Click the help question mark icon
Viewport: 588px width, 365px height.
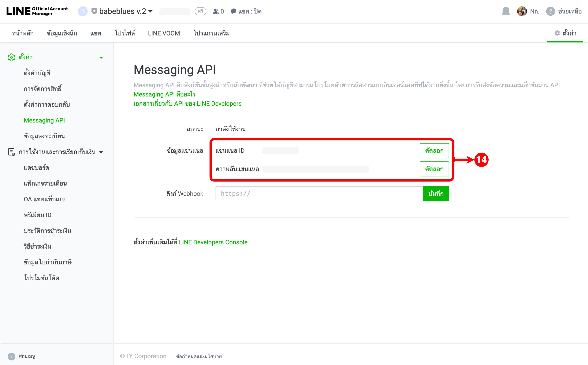pos(550,11)
